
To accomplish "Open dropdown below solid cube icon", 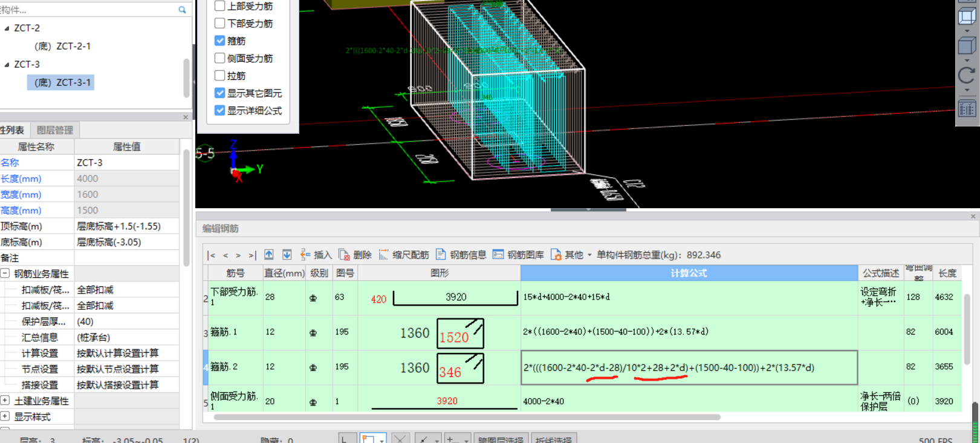I will coord(967,60).
